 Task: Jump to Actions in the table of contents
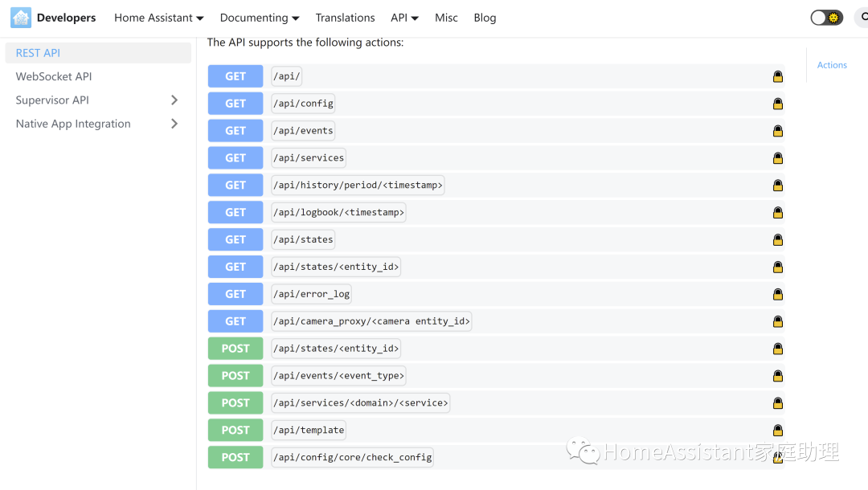pos(832,65)
